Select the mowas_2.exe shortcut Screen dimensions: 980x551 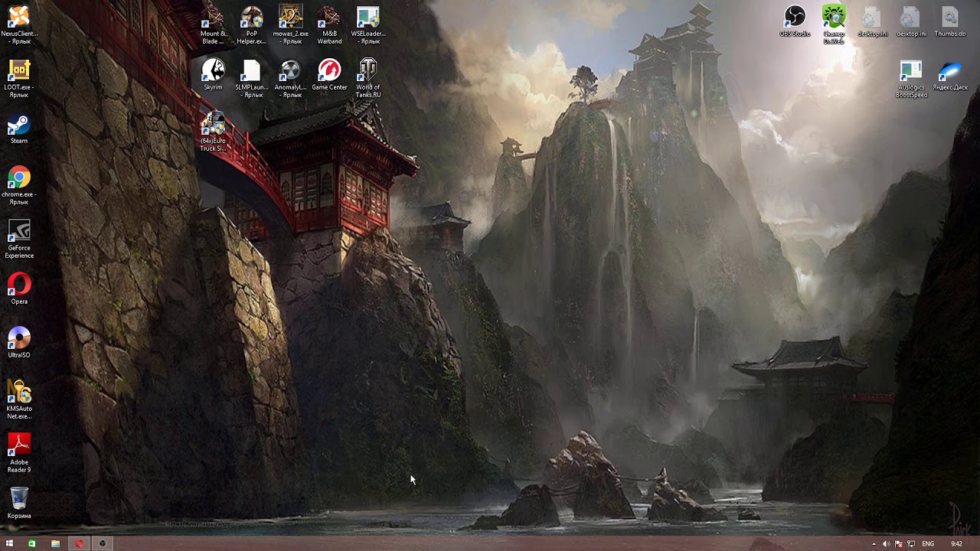tap(291, 24)
